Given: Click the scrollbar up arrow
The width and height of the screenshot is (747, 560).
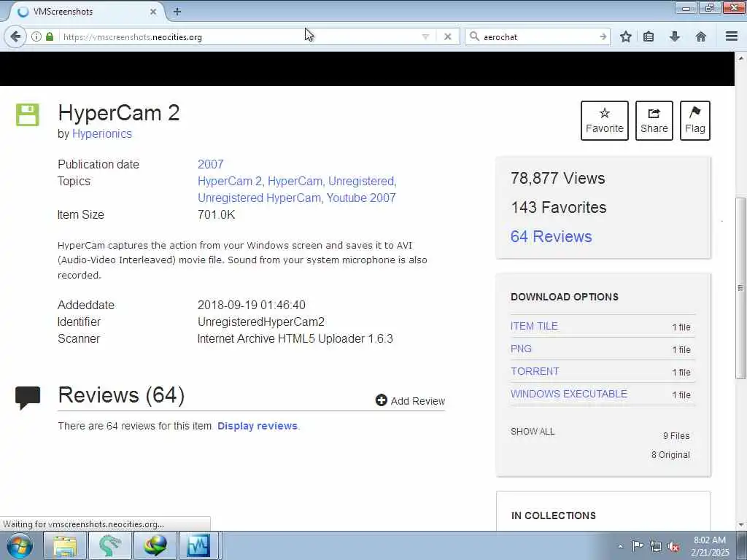Looking at the screenshot, I should click(740, 58).
